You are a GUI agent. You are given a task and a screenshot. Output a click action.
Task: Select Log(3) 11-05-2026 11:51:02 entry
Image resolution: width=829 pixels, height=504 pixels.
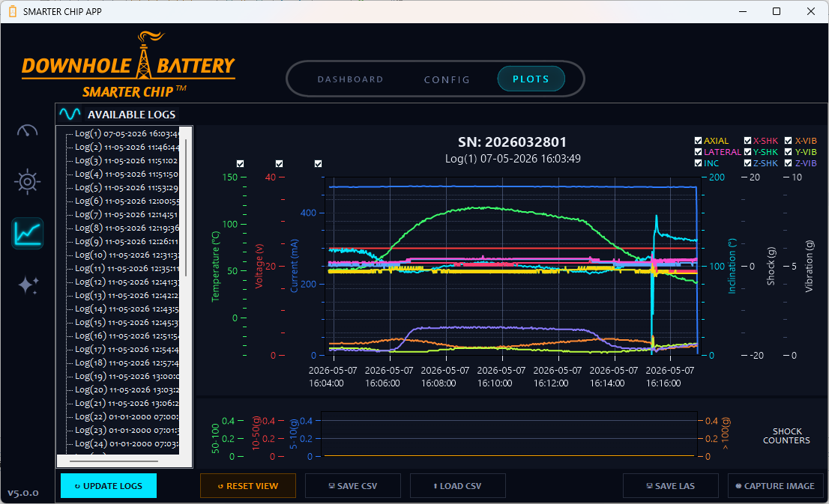point(127,160)
